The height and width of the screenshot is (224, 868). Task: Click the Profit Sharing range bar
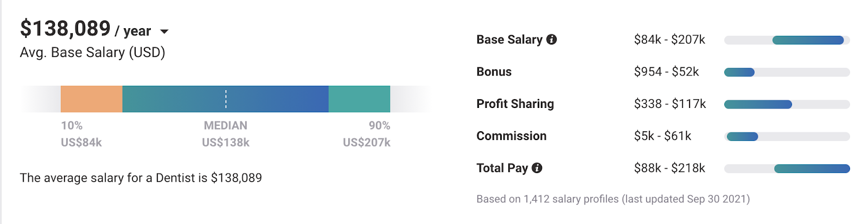pyautogui.click(x=787, y=104)
